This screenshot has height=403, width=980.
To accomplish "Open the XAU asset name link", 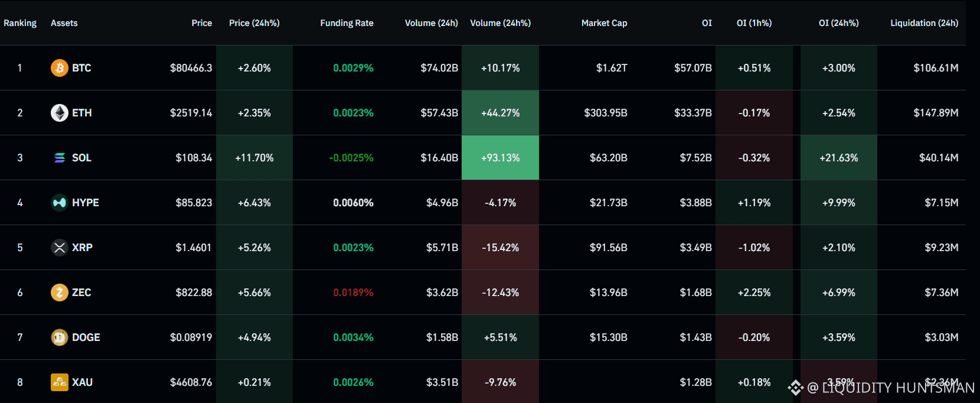I will click(x=82, y=382).
